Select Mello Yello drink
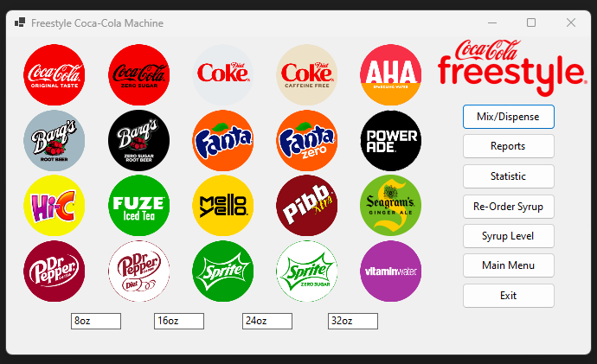 coord(222,206)
